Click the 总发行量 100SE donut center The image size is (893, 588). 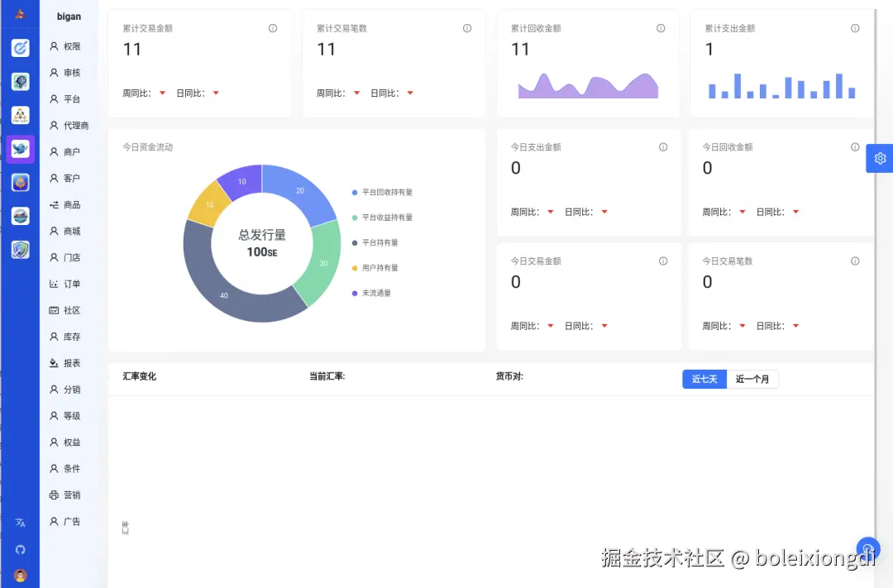(x=262, y=243)
